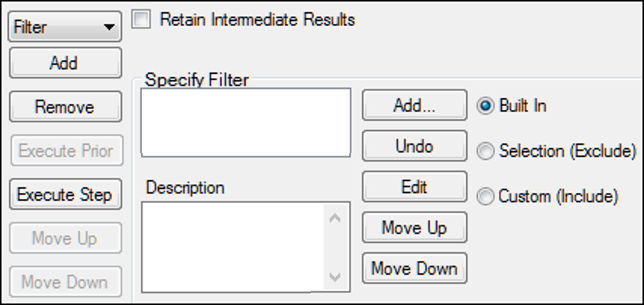This screenshot has width=644, height=305.
Task: Click the disabled Execute Prior button
Action: [66, 151]
